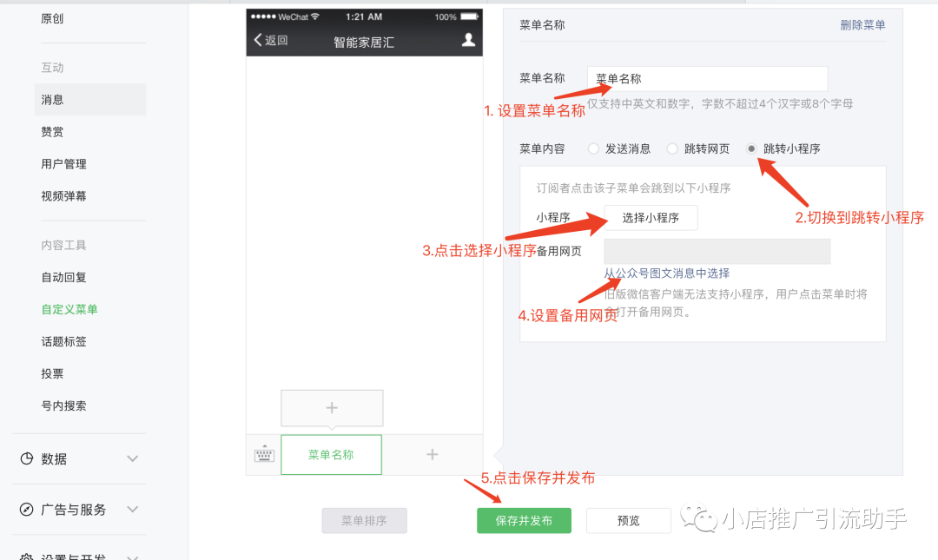
Task: Open 自定义菜单 in the sidebar
Action: [69, 309]
